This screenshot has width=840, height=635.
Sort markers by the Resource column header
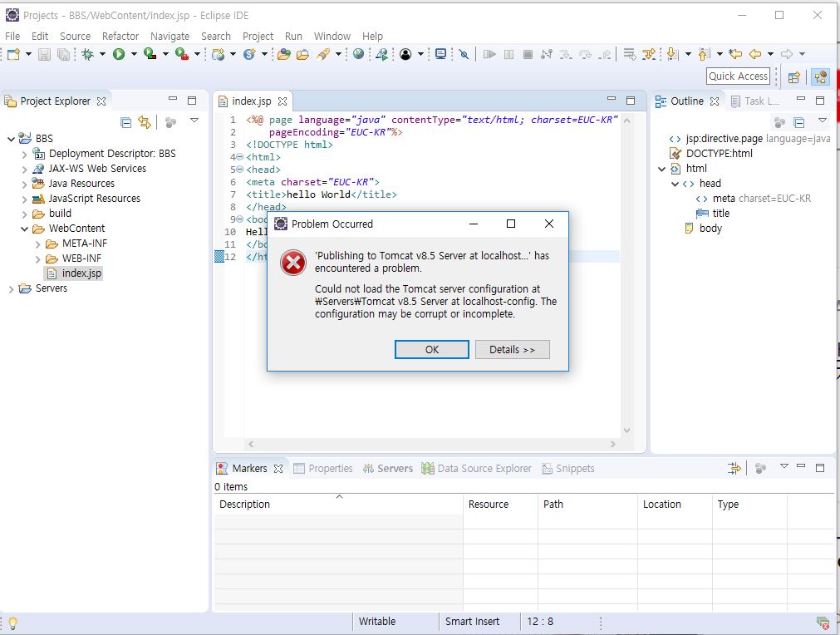point(500,505)
